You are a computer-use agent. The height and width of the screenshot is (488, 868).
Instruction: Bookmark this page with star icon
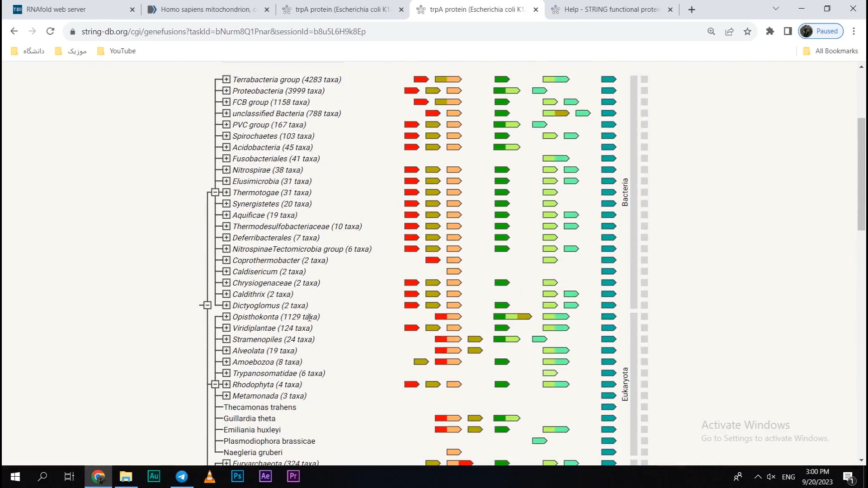[x=747, y=31]
